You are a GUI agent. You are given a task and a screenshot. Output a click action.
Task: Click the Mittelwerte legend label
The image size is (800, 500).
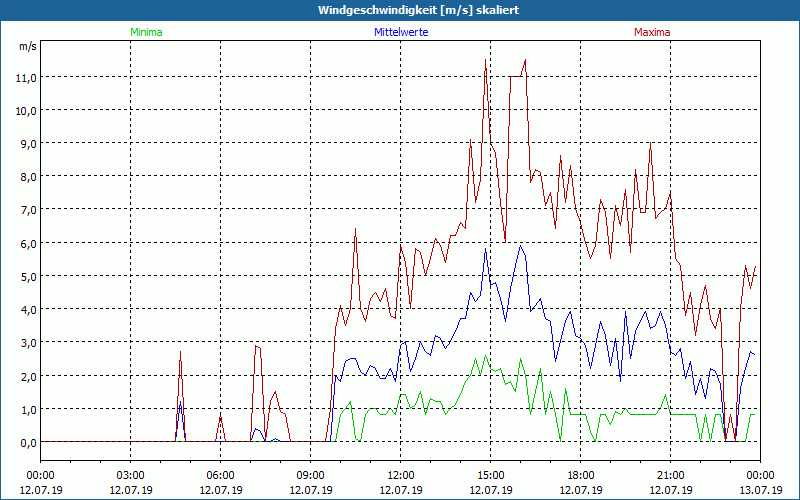401,32
